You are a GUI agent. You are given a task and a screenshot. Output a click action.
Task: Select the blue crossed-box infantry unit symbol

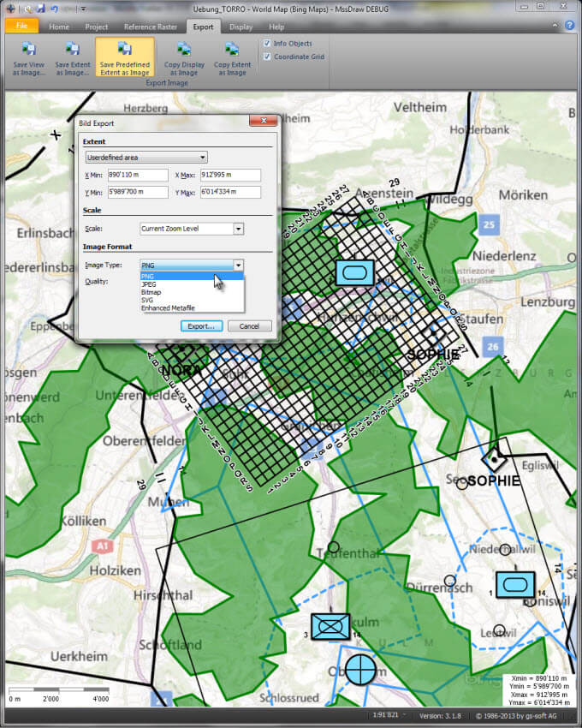click(x=330, y=626)
